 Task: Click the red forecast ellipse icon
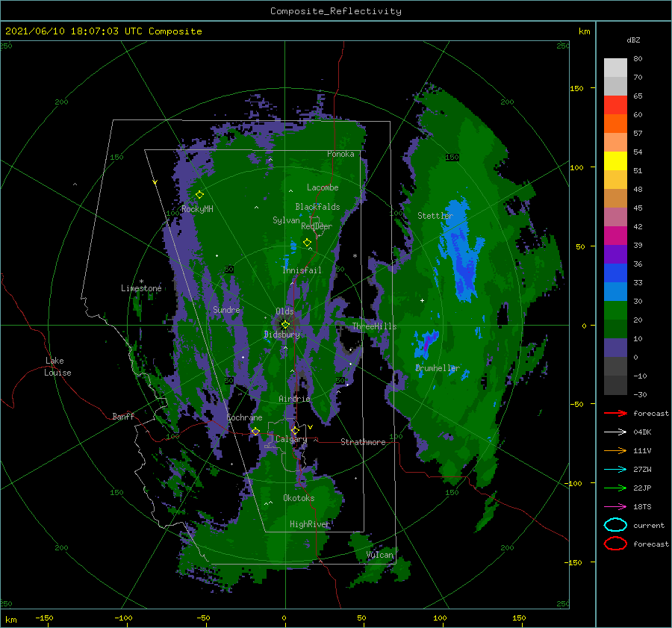tap(615, 544)
